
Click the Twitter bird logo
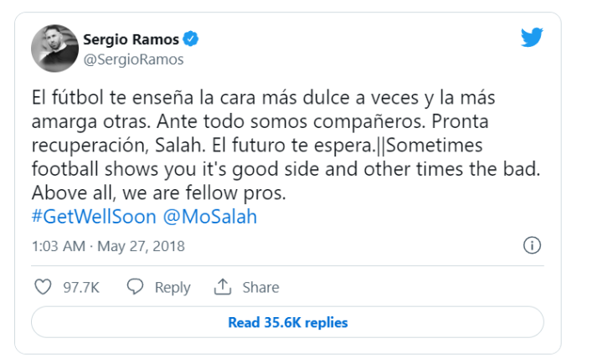[532, 38]
